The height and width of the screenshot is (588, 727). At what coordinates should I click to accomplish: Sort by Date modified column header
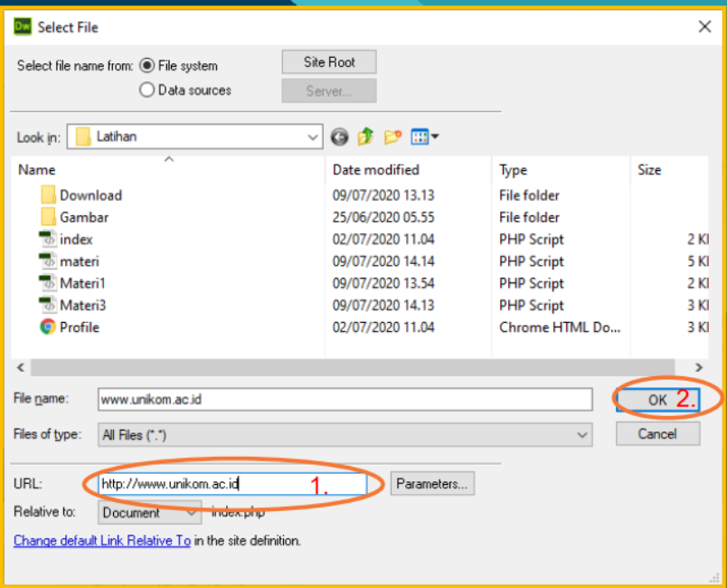point(375,170)
